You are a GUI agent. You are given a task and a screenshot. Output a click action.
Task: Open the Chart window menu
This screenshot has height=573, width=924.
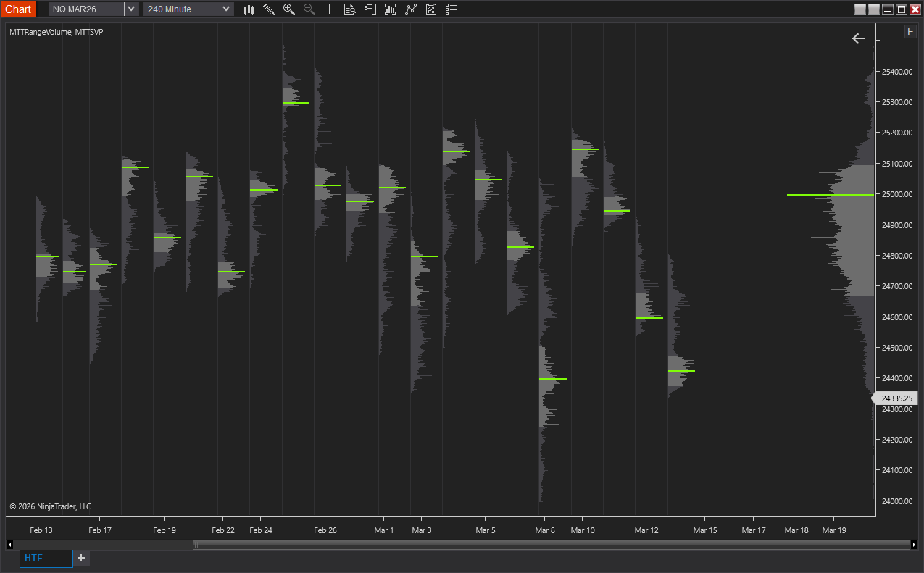17,9
